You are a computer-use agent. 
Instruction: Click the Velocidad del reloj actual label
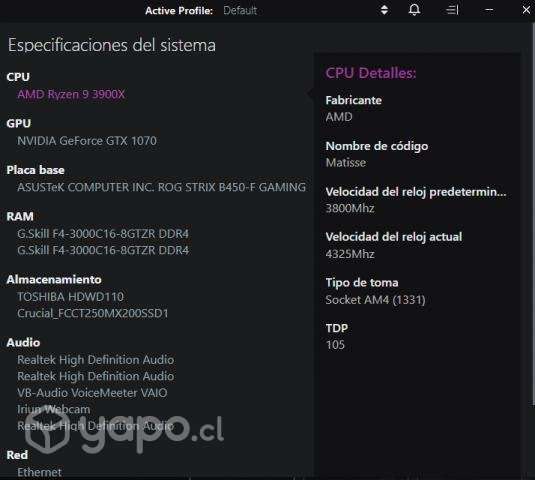[394, 237]
